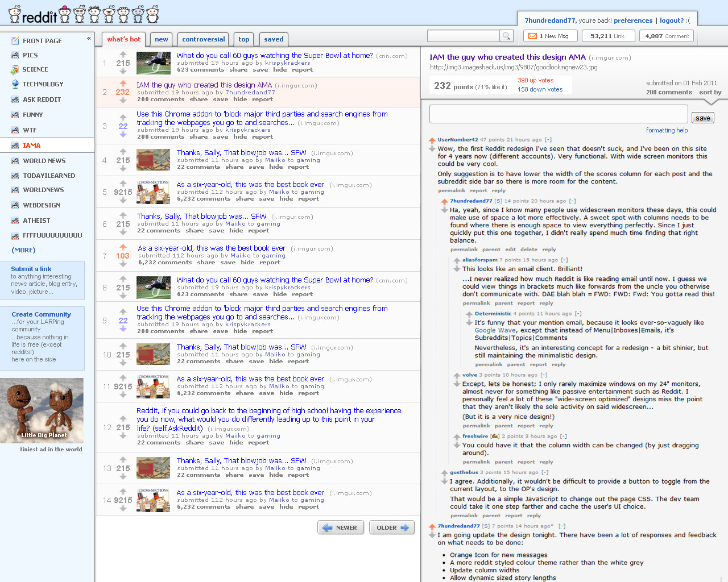Viewport: 728px width, 582px height.
Task: Upvote volve's comment
Action: [x=457, y=376]
